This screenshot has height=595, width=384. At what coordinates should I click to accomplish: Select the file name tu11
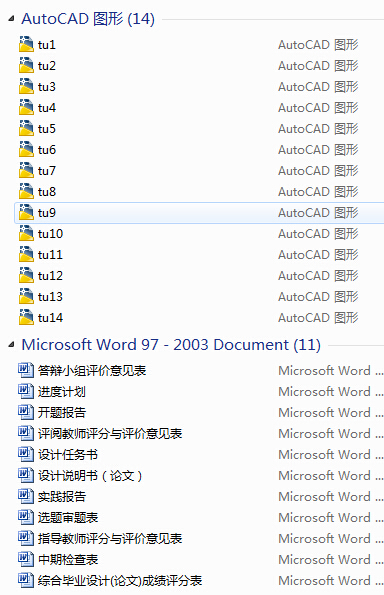click(x=50, y=255)
